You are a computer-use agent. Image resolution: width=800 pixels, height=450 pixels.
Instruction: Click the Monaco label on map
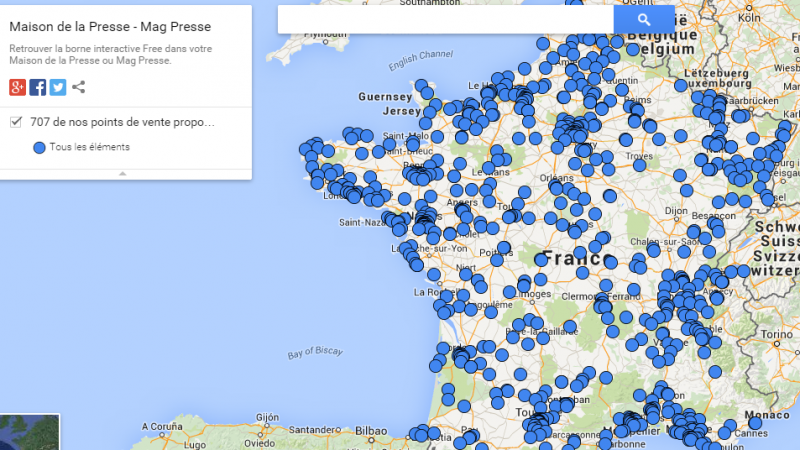tap(767, 415)
